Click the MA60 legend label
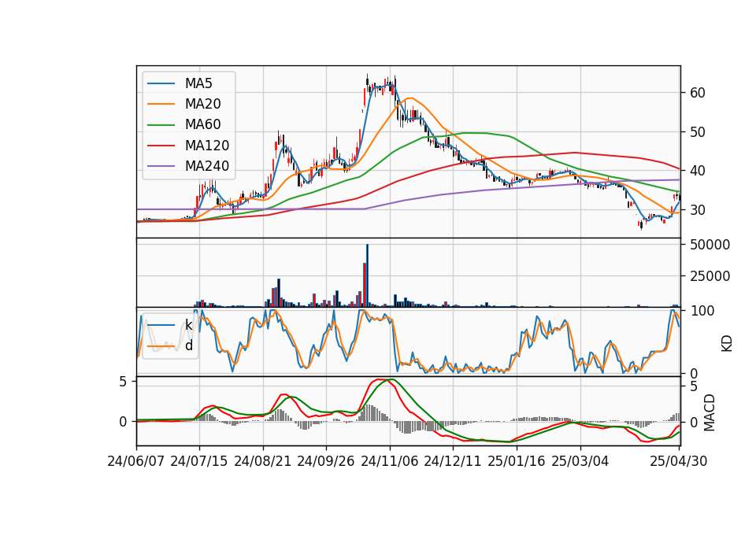 (202, 125)
